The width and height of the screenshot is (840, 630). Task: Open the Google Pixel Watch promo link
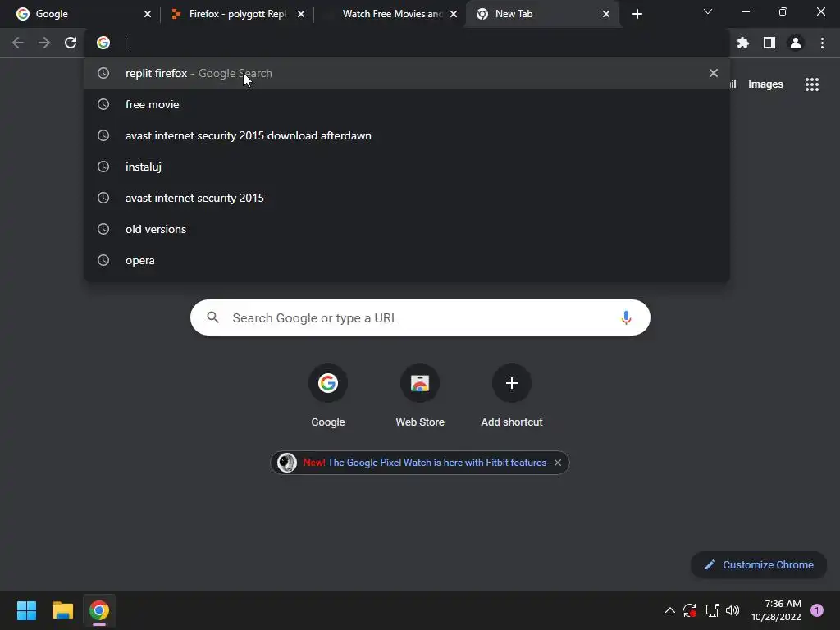(437, 463)
